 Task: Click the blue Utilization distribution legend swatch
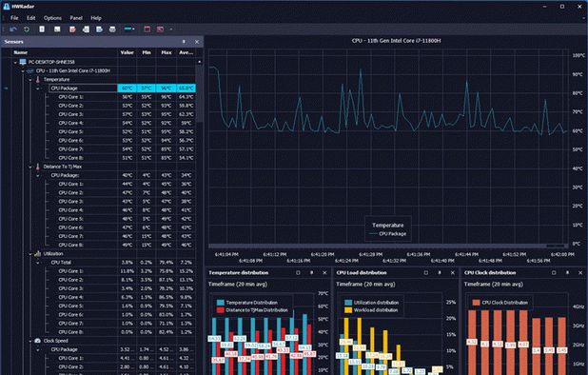(x=348, y=303)
